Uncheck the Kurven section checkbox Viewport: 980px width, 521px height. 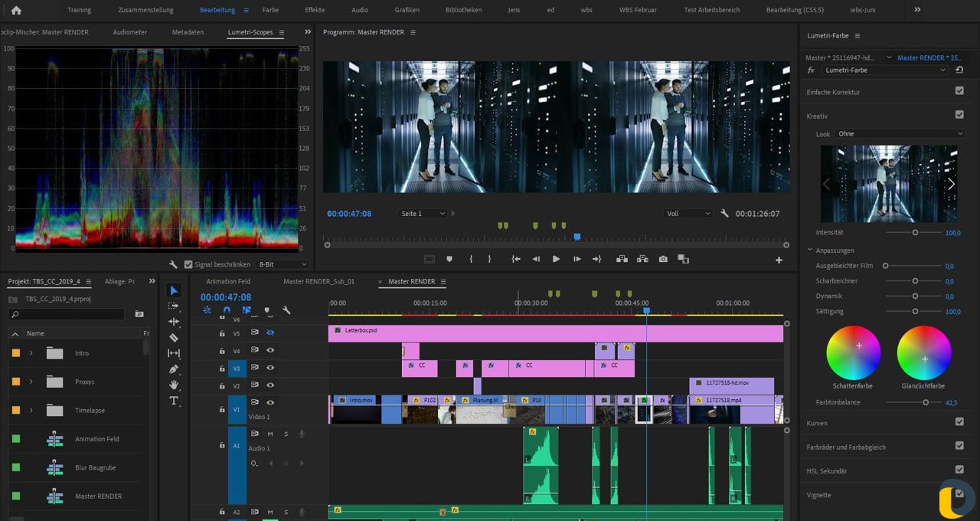[x=959, y=421]
